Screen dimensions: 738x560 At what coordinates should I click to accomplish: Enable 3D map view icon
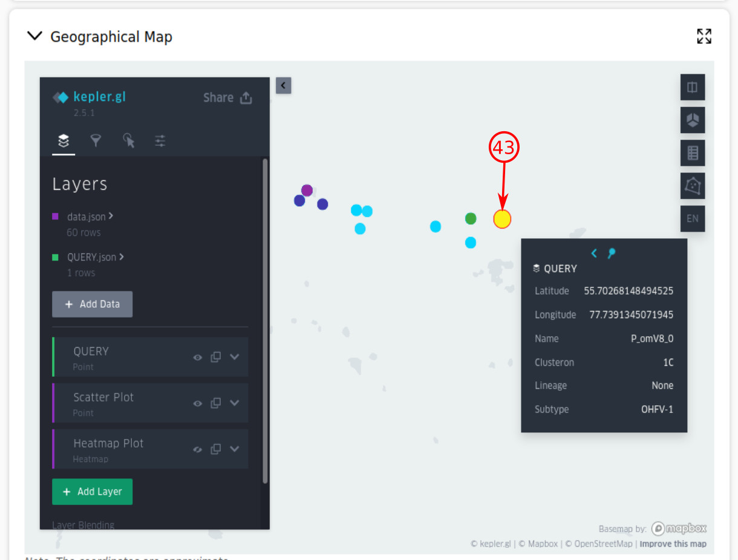[692, 120]
